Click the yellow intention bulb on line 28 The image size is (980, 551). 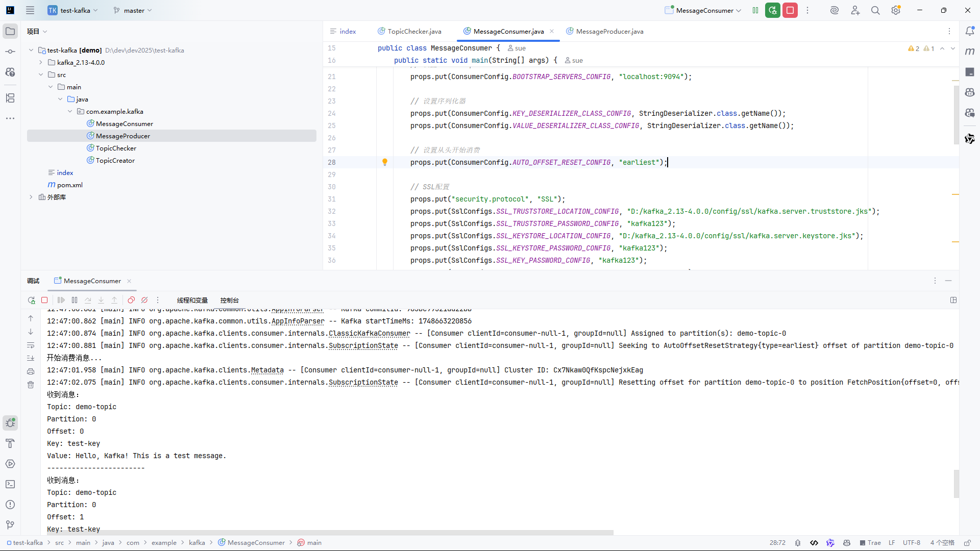[385, 162]
